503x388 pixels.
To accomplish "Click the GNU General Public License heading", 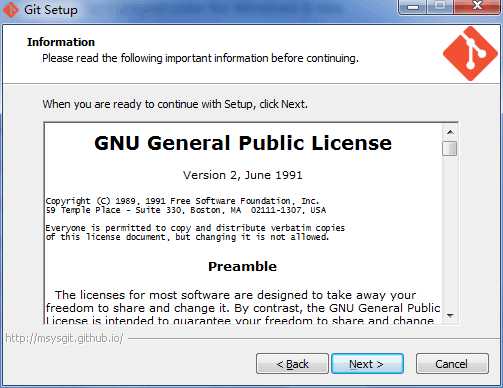I will coord(243,143).
